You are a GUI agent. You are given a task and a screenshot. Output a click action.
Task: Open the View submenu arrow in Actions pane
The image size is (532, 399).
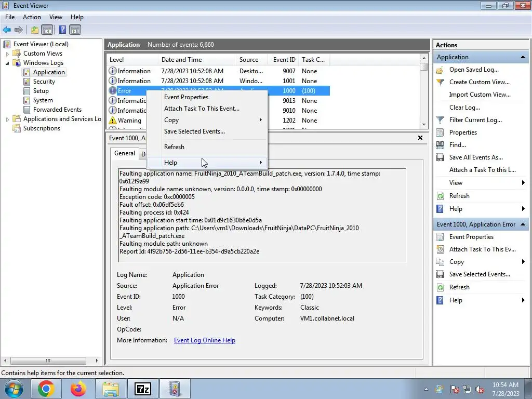(x=523, y=183)
